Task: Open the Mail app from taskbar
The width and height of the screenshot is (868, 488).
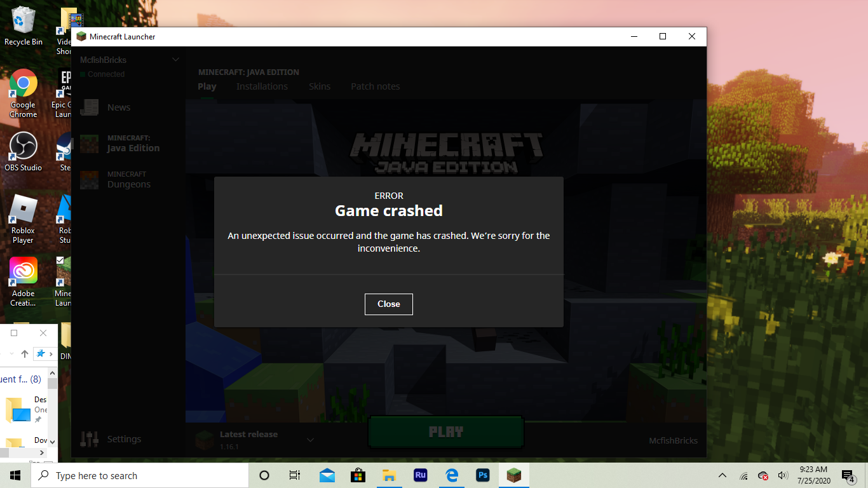Action: 327,475
